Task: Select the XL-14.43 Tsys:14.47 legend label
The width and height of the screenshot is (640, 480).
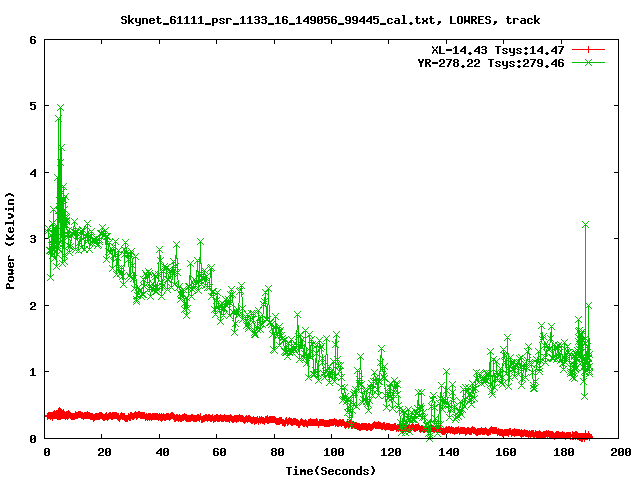Action: 495,49
